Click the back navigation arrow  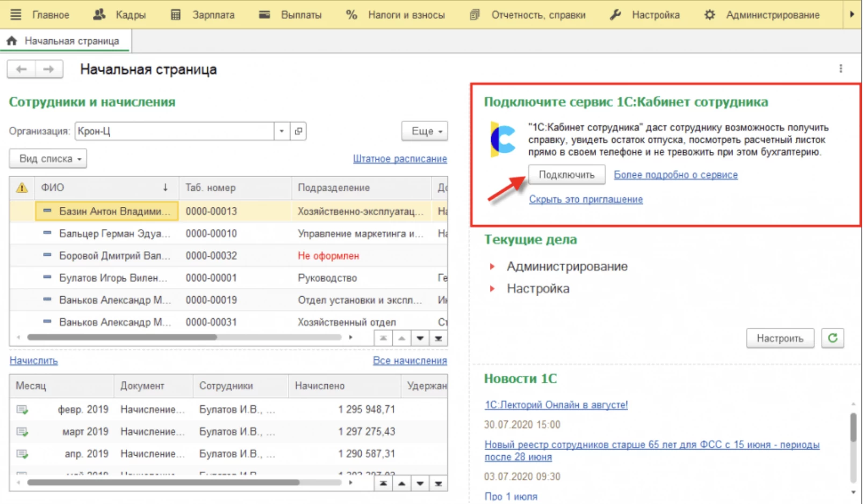click(x=21, y=69)
